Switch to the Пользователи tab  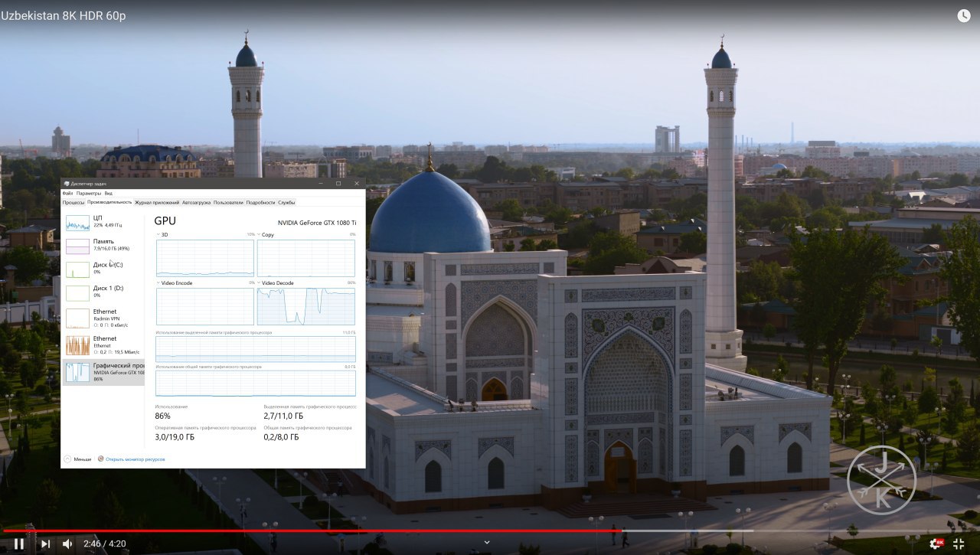click(x=228, y=203)
